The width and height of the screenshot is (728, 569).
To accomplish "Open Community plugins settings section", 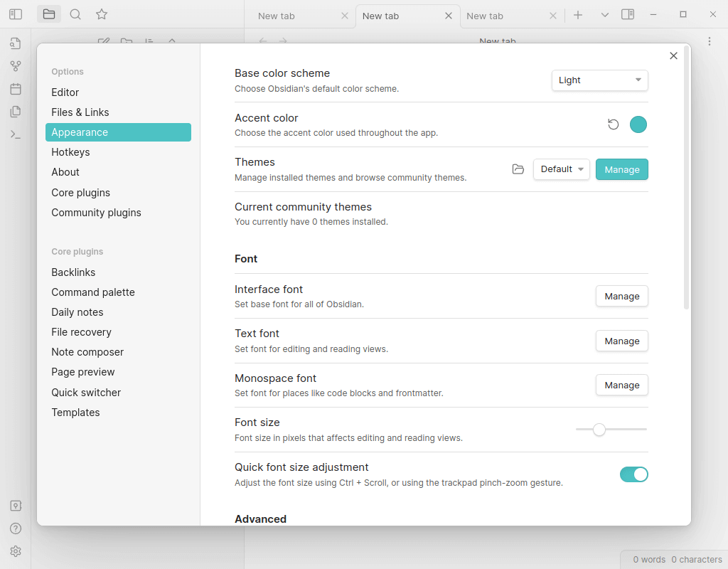I will point(96,213).
